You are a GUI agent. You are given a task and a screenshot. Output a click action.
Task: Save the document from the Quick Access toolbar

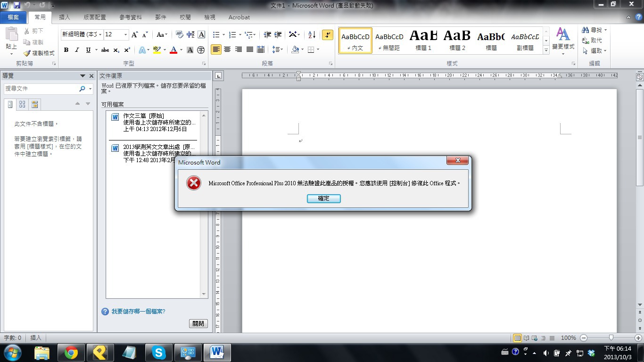(x=17, y=5)
